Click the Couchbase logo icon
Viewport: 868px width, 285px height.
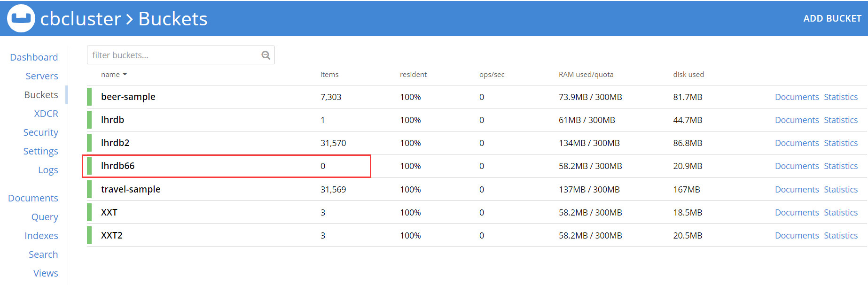21,18
